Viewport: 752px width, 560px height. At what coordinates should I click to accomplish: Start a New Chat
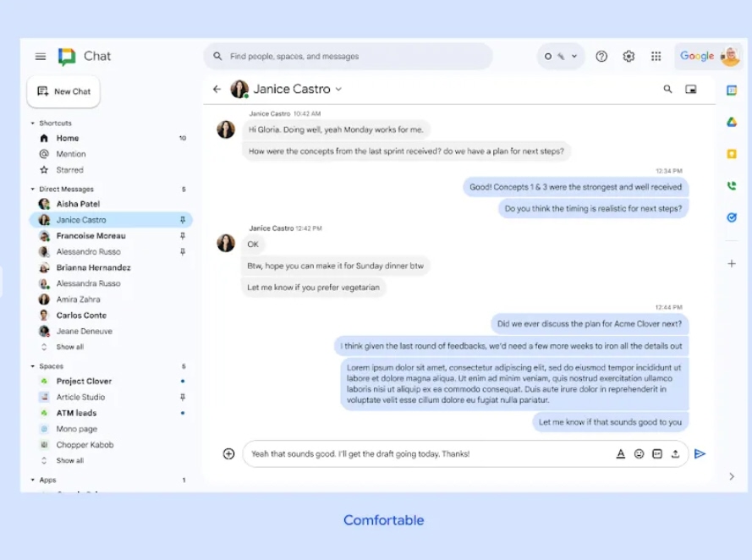click(x=63, y=91)
